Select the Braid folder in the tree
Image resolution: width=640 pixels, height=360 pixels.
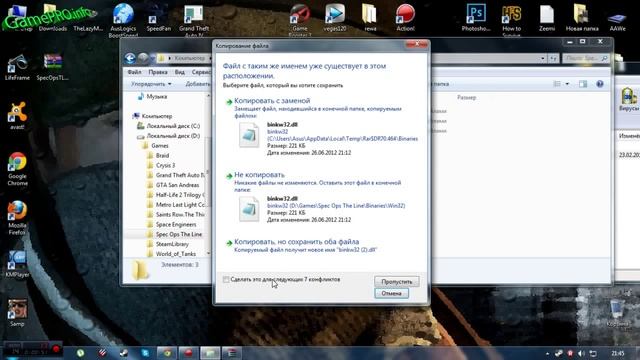162,156
